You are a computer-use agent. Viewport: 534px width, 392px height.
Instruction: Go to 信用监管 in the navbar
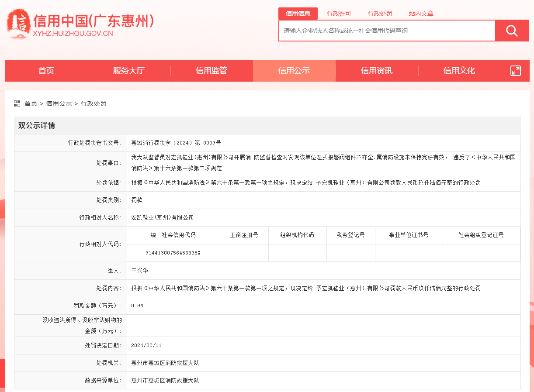(x=212, y=71)
